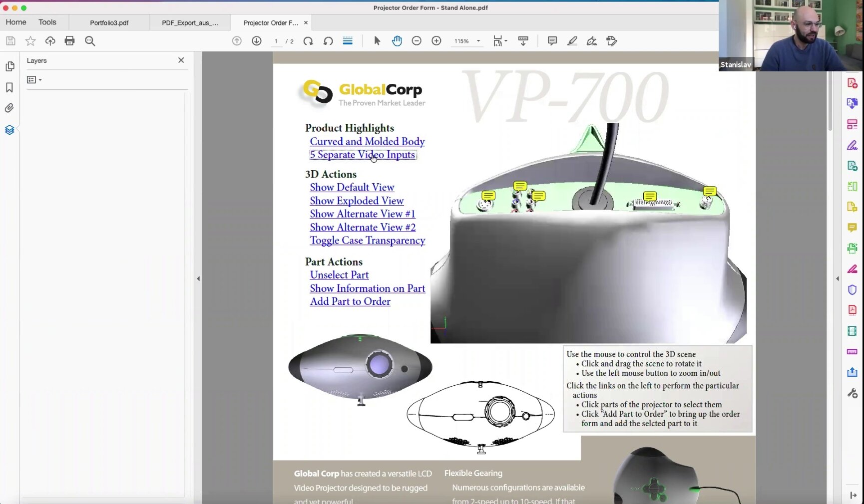Screen dimensions: 864x504
Task: Zoom in with the plus button
Action: [436, 41]
